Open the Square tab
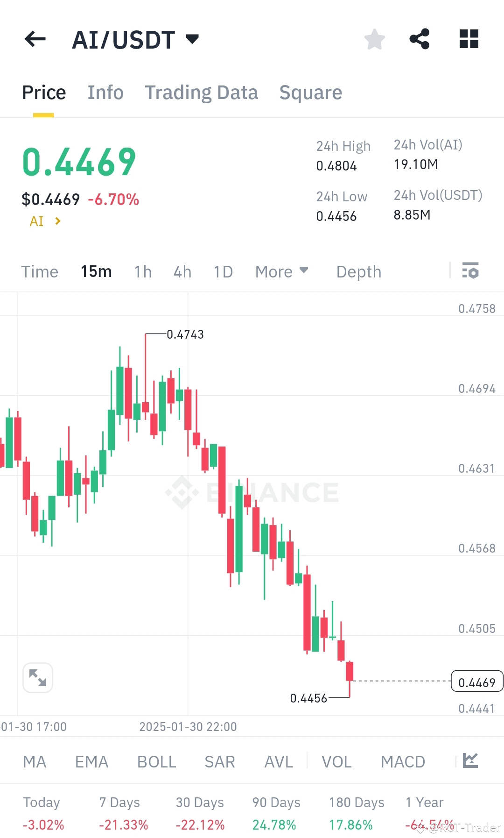504x838 pixels. [x=310, y=92]
